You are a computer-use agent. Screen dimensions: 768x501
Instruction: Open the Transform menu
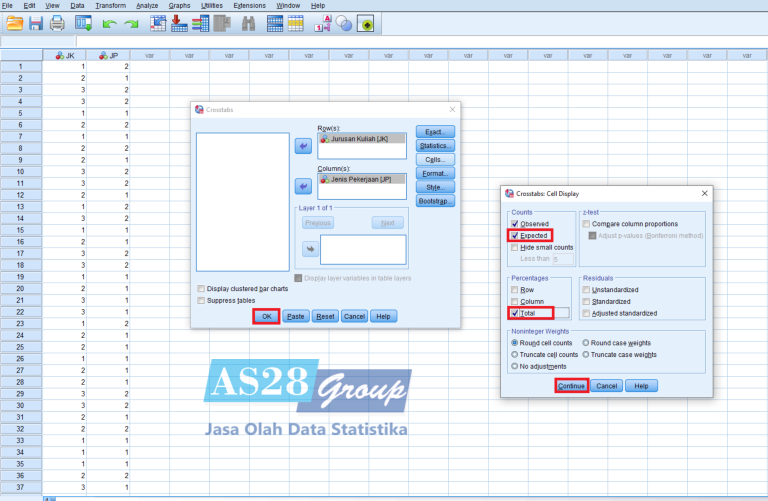[111, 5]
